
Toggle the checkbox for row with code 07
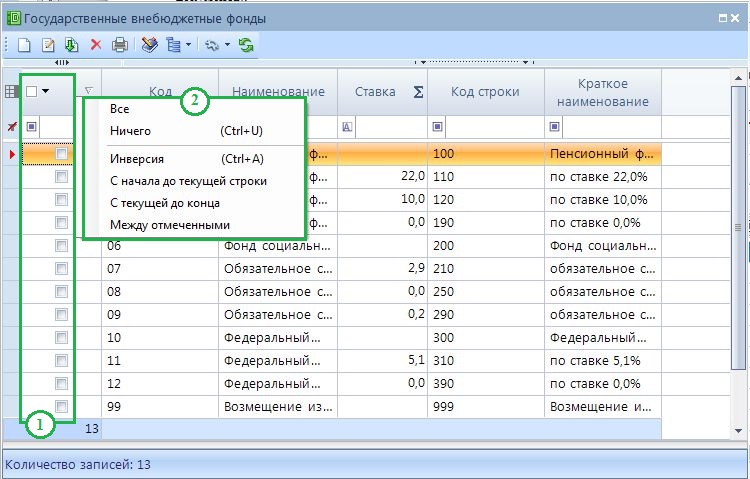coord(62,268)
